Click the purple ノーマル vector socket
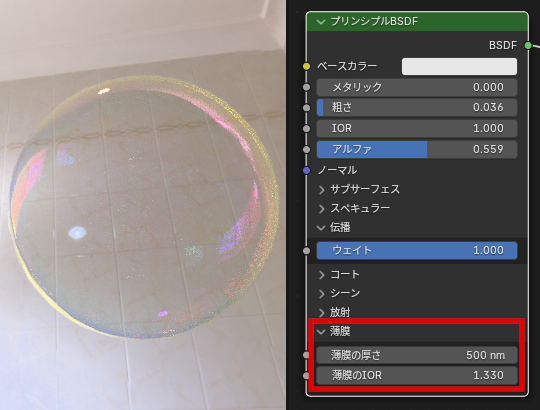Screen dimensions: 540x410 pos(307,170)
